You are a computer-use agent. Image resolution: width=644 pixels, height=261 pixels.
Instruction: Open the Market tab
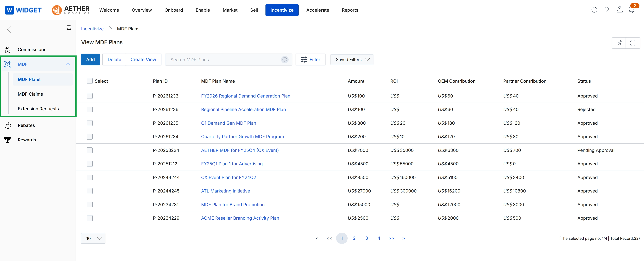[x=230, y=10]
